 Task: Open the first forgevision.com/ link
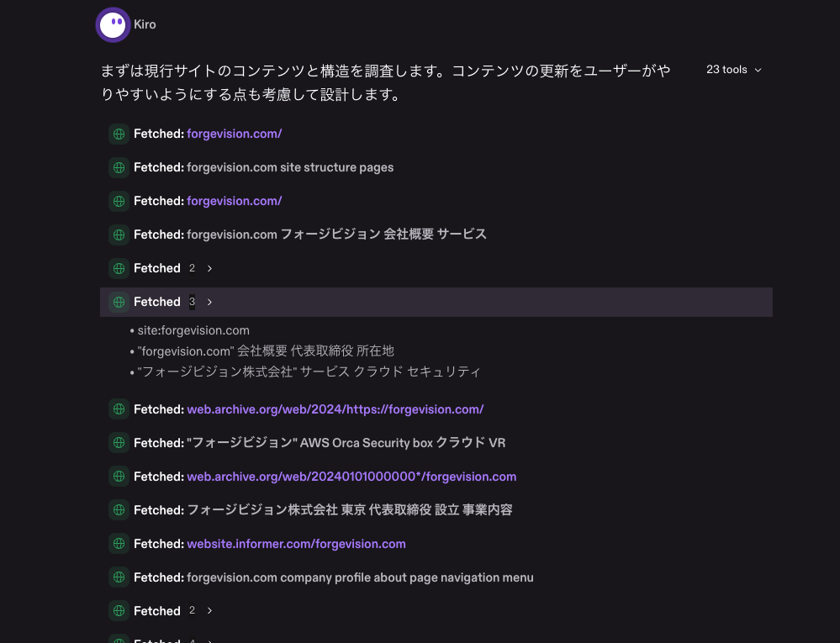point(234,134)
